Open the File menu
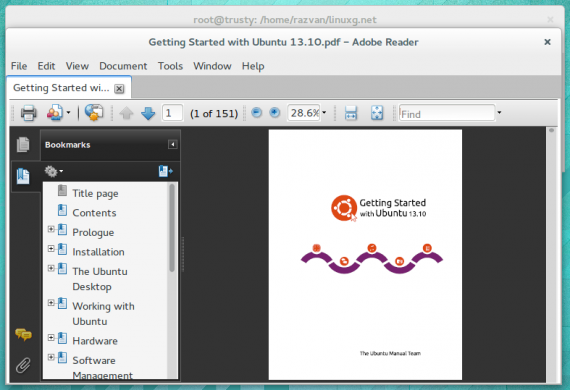This screenshot has height=390, width=570. point(19,66)
